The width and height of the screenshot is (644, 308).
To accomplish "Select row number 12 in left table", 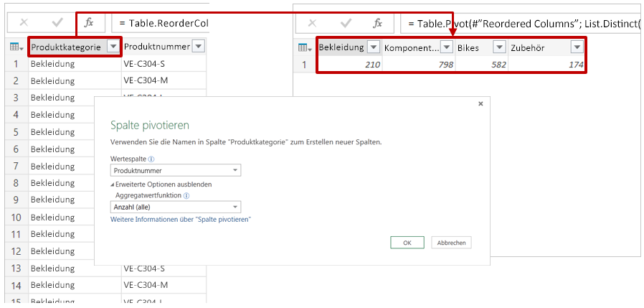I will (16, 251).
